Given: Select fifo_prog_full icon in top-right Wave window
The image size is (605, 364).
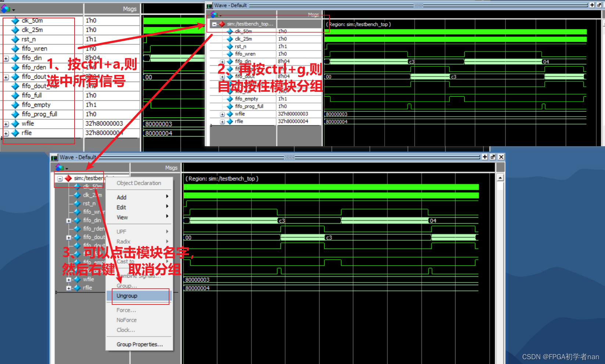Looking at the screenshot, I should click(x=230, y=107).
